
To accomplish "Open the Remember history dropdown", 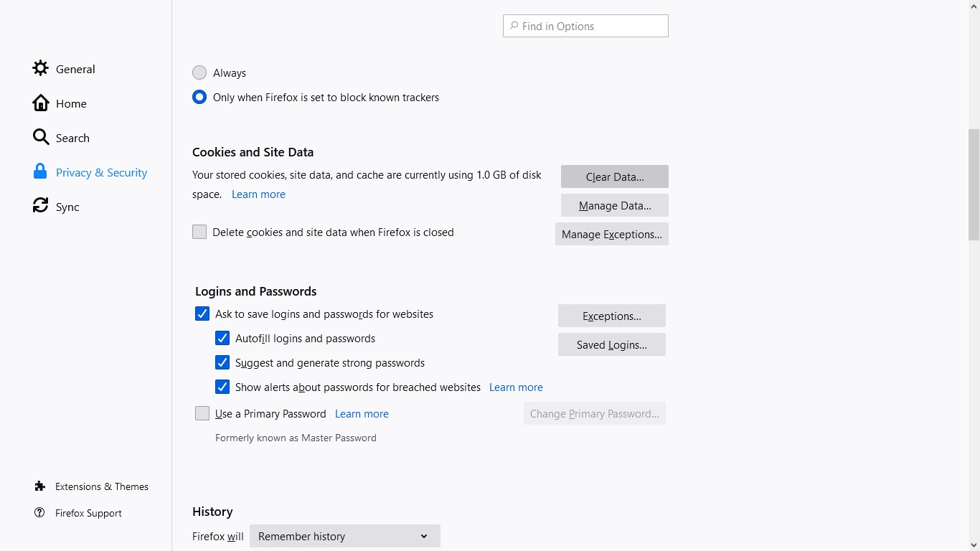I will pos(344,537).
